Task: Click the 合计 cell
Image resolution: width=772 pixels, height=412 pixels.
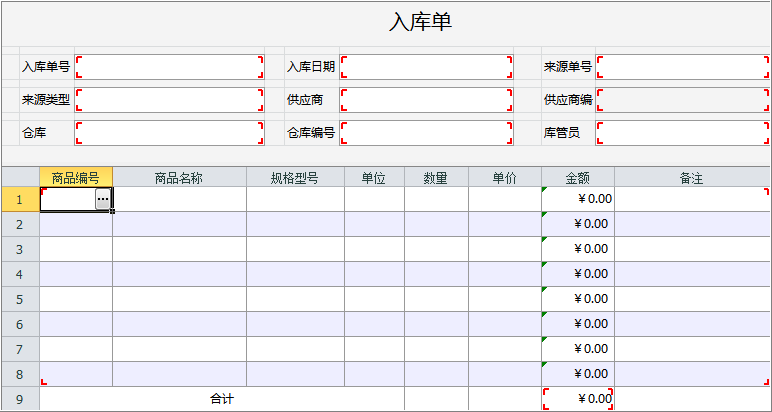Action: [x=222, y=399]
